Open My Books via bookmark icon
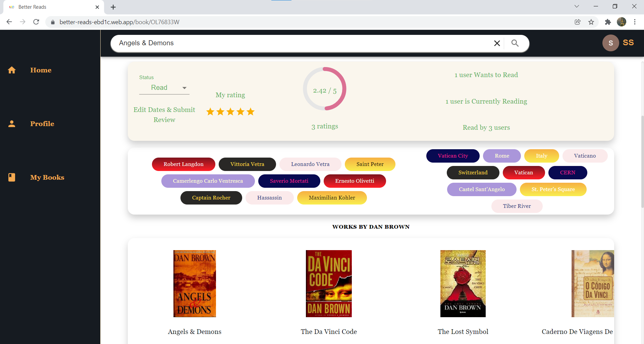The width and height of the screenshot is (644, 344). [x=12, y=177]
